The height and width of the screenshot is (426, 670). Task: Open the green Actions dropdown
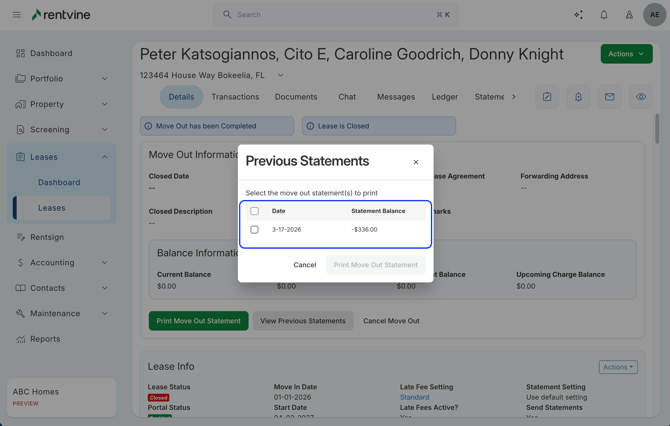coord(626,54)
